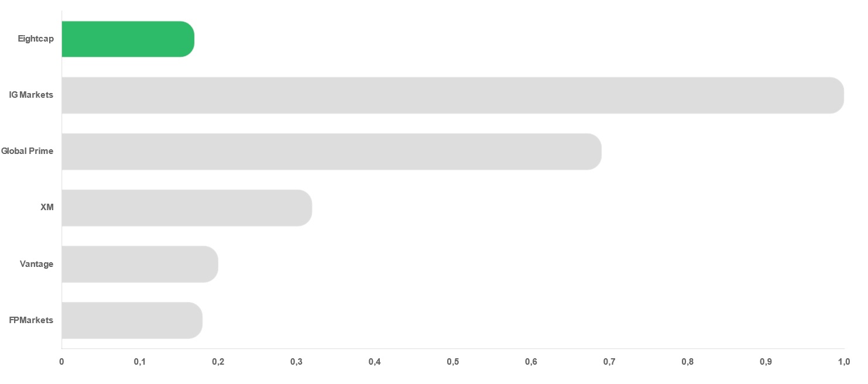The height and width of the screenshot is (384, 868).
Task: Select the FPMarkets bar
Action: coord(132,320)
